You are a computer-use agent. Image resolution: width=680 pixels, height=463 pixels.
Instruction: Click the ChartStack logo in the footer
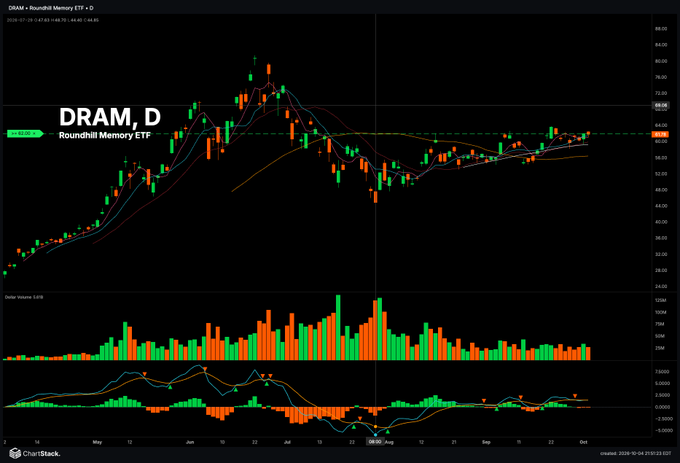point(35,453)
